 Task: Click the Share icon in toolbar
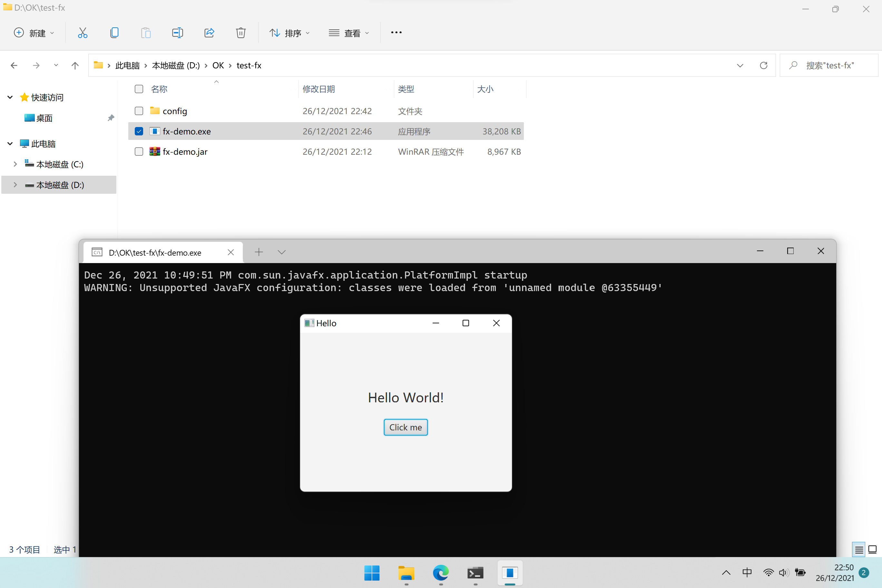click(x=209, y=33)
